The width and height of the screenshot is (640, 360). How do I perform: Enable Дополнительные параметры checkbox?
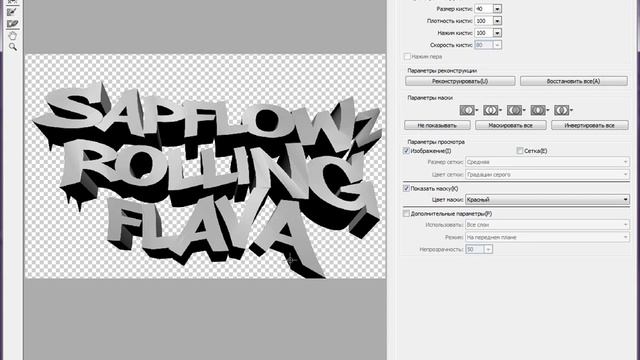tap(406, 213)
